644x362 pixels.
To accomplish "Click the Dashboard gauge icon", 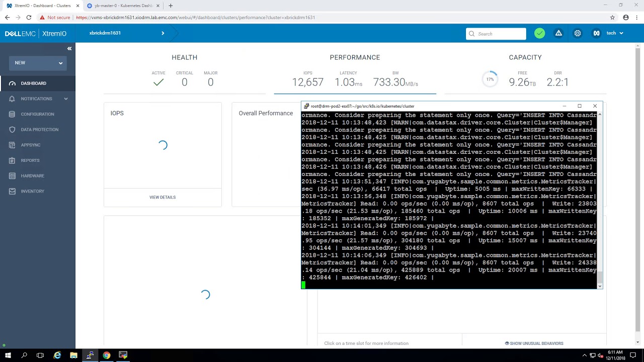I will pyautogui.click(x=12, y=83).
